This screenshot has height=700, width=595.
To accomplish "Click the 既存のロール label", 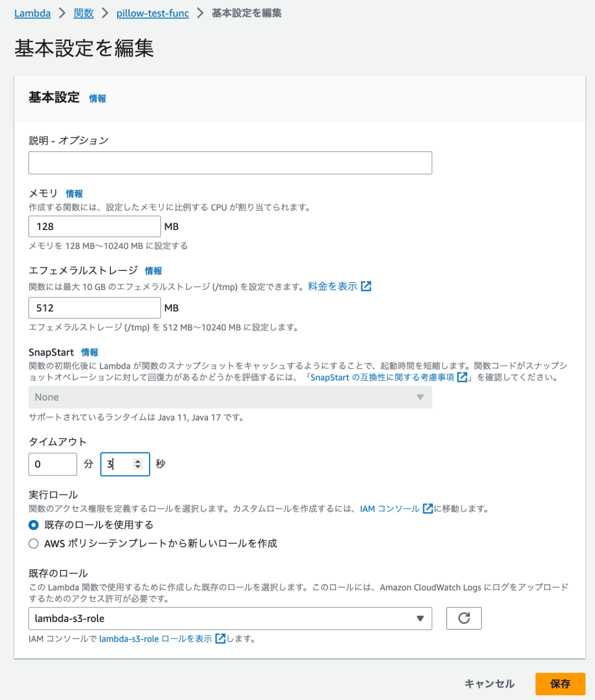I will [58, 573].
